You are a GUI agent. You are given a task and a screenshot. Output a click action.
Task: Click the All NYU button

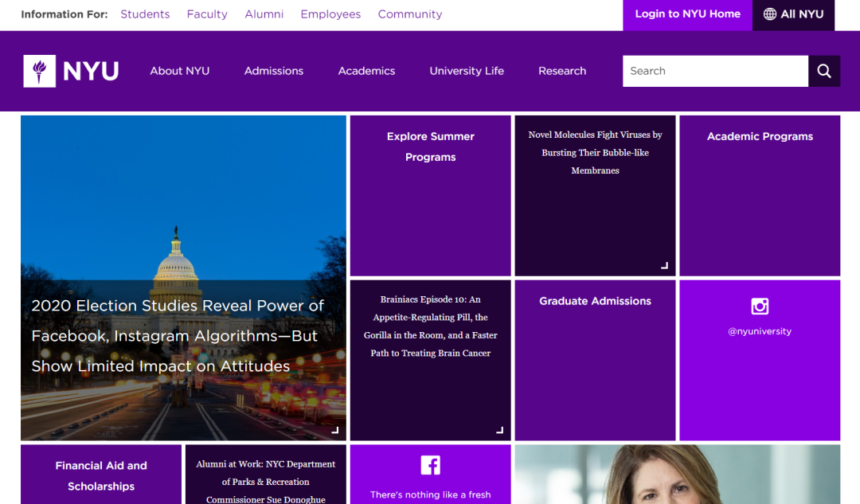click(794, 15)
